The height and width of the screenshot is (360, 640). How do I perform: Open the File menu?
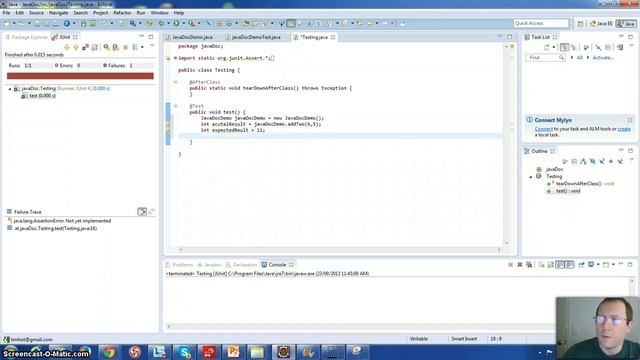(6, 13)
